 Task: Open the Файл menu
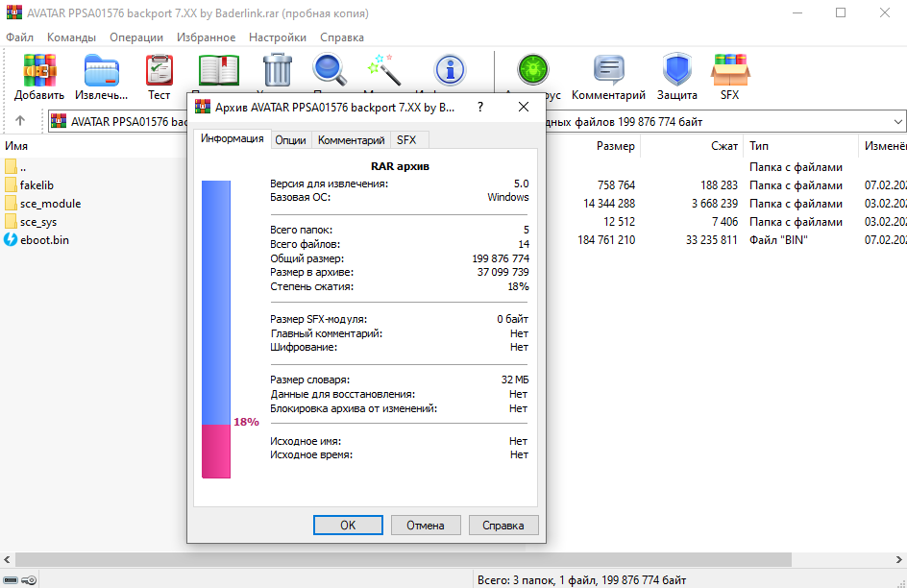pyautogui.click(x=19, y=37)
